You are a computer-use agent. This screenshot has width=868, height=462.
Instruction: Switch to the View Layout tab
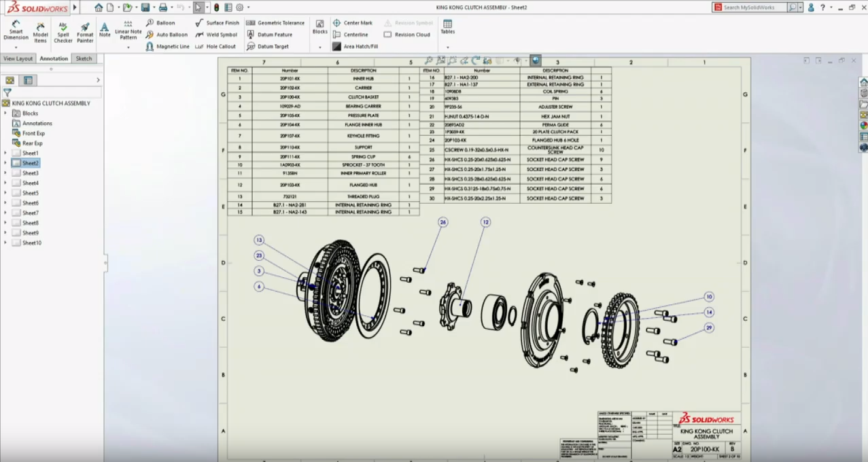[x=18, y=58]
